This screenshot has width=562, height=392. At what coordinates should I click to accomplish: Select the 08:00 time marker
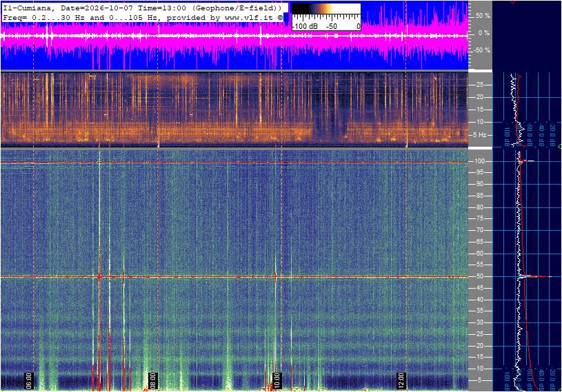point(152,380)
